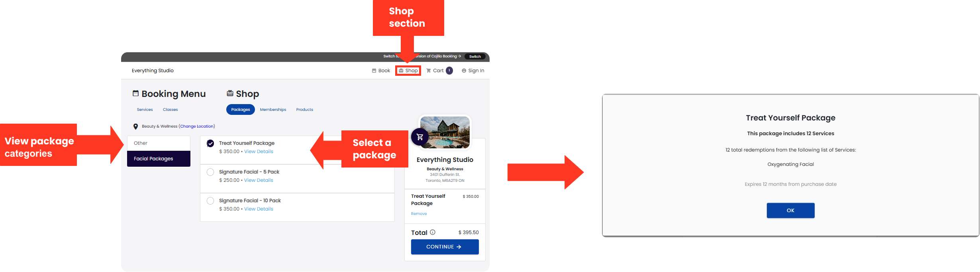Open the Other package category
Screen dimensions: 980x272
pyautogui.click(x=159, y=143)
